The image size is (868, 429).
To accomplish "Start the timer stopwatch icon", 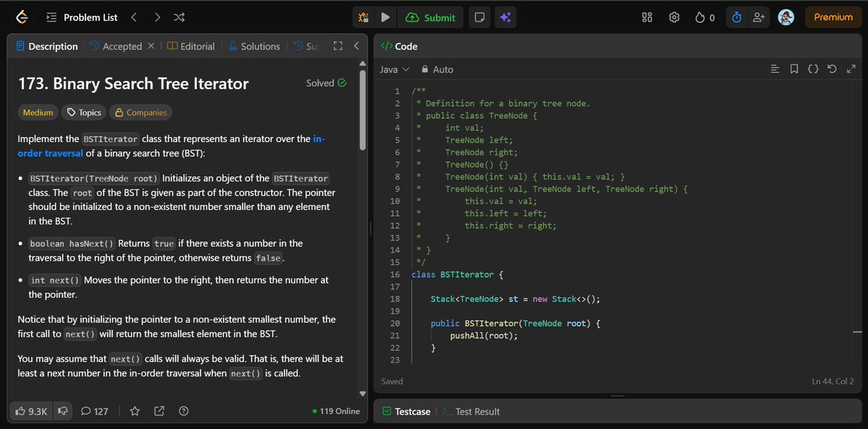I will click(736, 17).
